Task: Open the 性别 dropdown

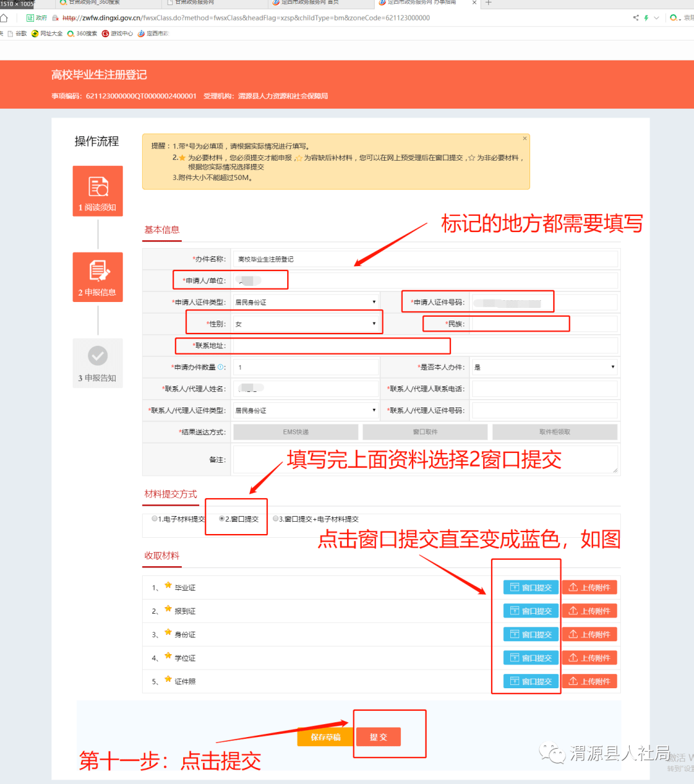Action: 305,324
